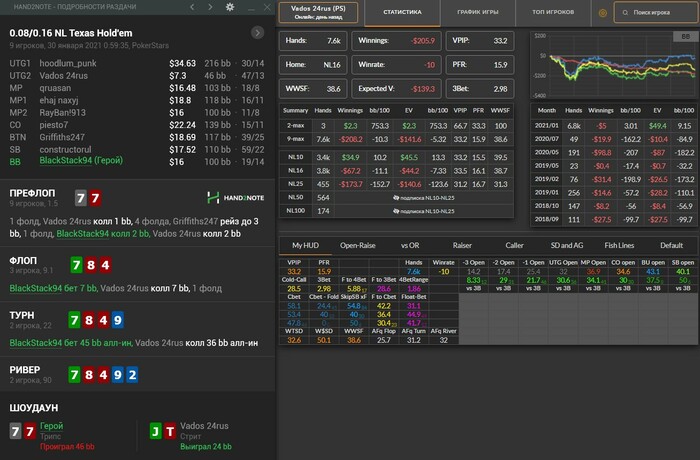The image size is (700, 460).
Task: Click the Winrate -10 stat box
Action: click(396, 65)
